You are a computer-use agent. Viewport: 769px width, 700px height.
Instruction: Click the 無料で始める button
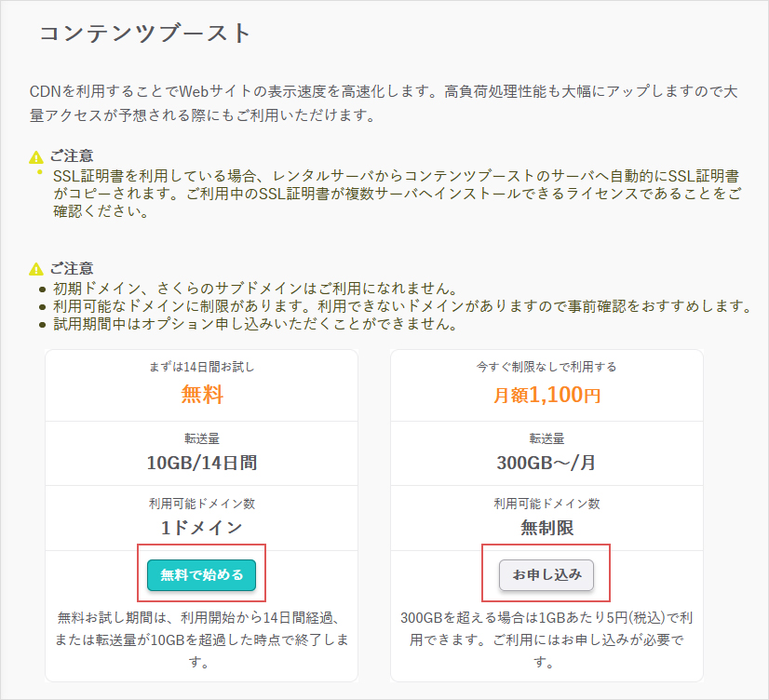(201, 575)
